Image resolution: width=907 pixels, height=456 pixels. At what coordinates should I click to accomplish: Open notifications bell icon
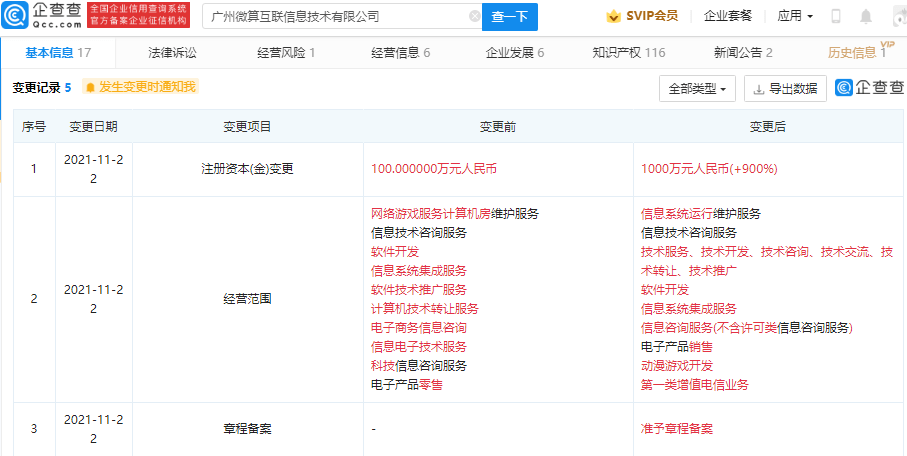(x=866, y=16)
